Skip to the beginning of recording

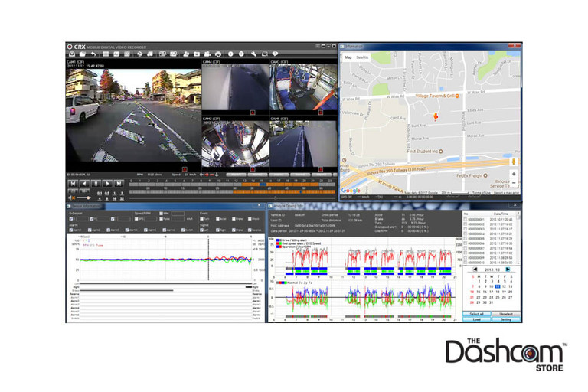coord(73,184)
